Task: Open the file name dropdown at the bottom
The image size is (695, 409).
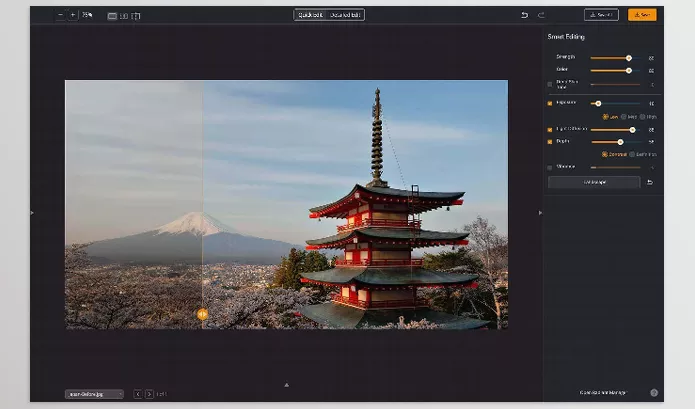Action: point(94,394)
